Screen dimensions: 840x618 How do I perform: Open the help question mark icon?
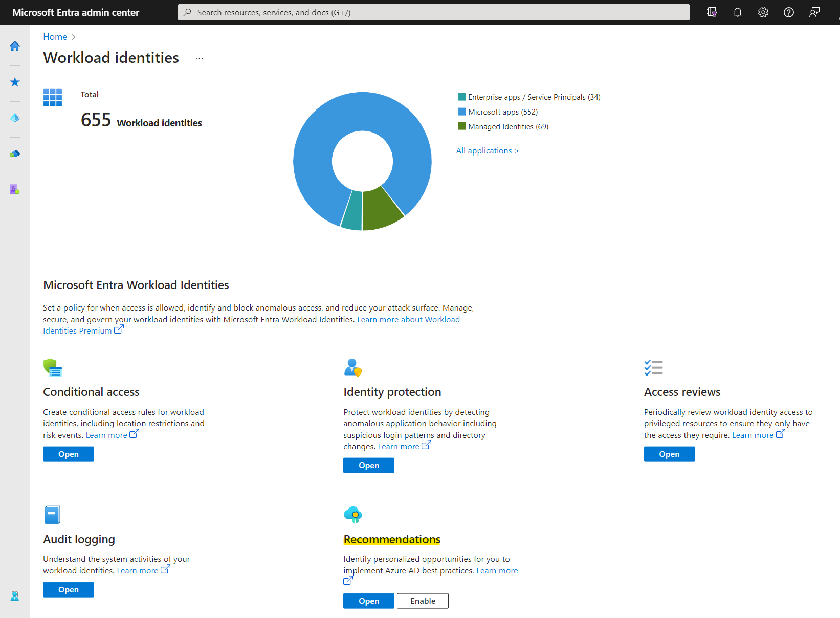pos(789,12)
